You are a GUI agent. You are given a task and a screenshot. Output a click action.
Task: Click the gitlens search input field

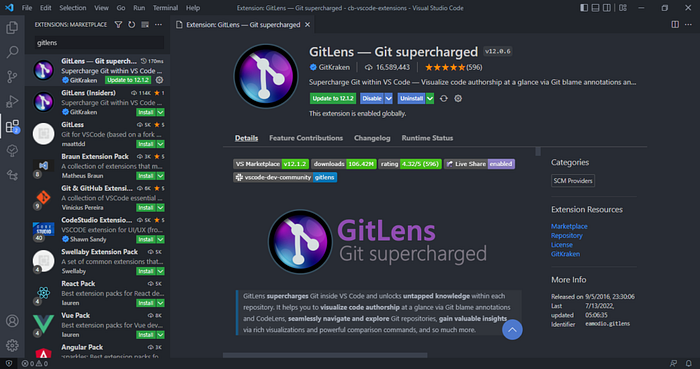[x=99, y=43]
